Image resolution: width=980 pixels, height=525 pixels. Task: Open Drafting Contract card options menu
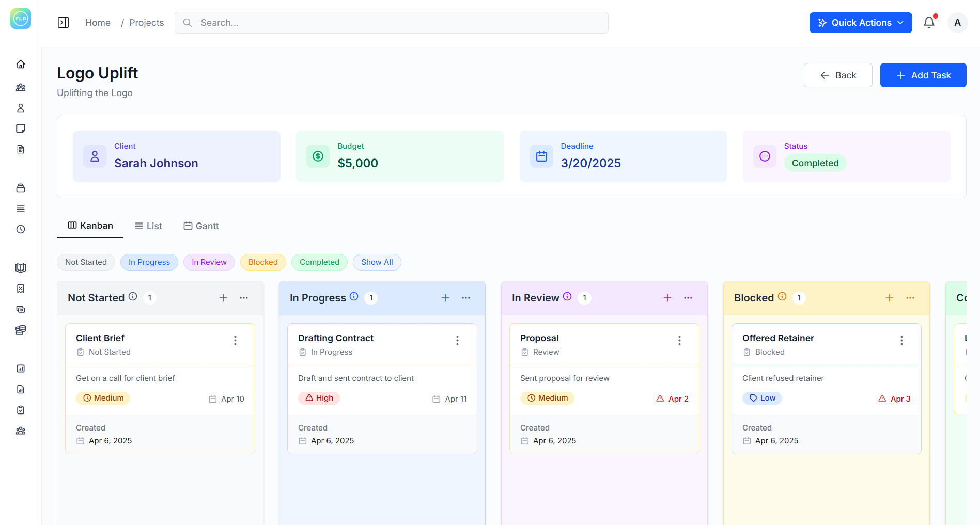point(457,340)
